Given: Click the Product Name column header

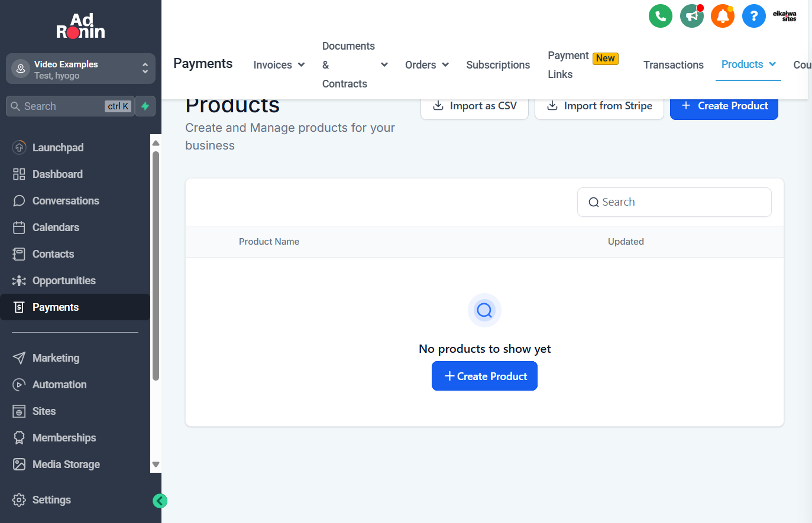Looking at the screenshot, I should click(269, 242).
